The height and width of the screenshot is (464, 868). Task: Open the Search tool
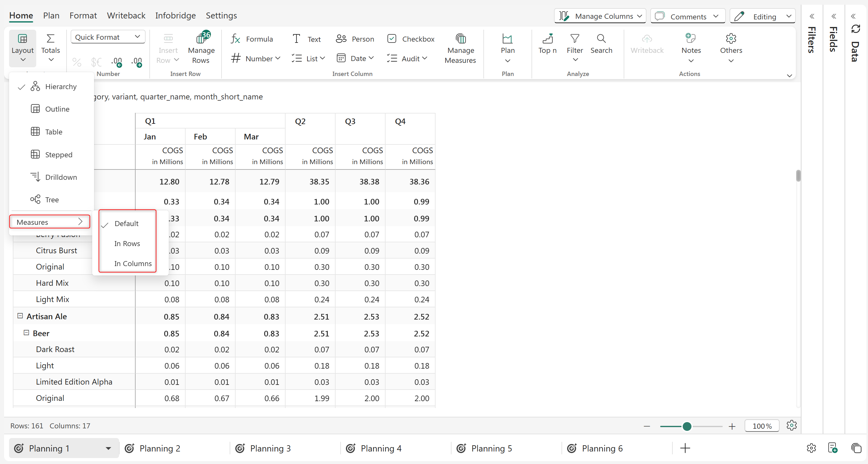point(601,44)
